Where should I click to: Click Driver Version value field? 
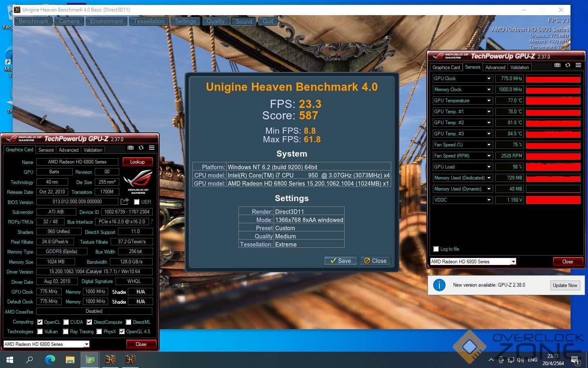point(94,272)
